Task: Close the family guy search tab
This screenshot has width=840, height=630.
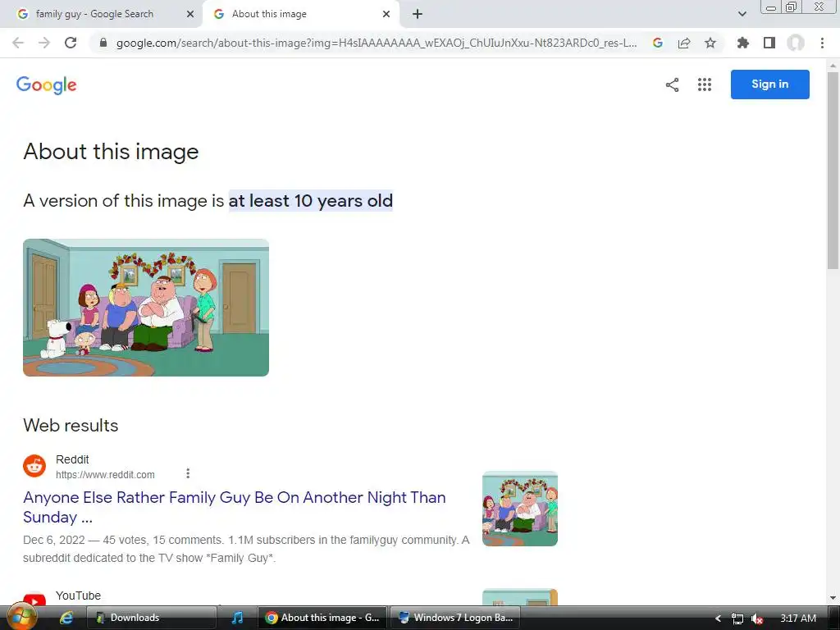Action: [x=190, y=14]
